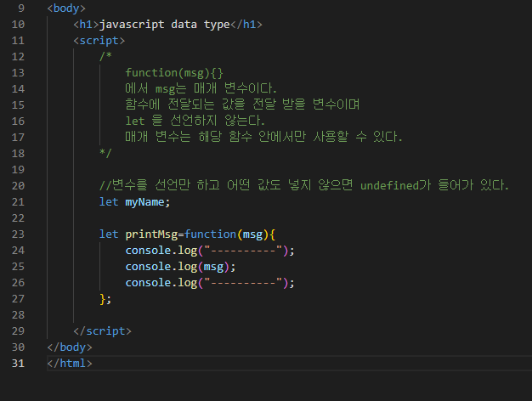Image resolution: width=532 pixels, height=401 pixels.
Task: Click line number 31 in the gutter
Action: click(18, 364)
